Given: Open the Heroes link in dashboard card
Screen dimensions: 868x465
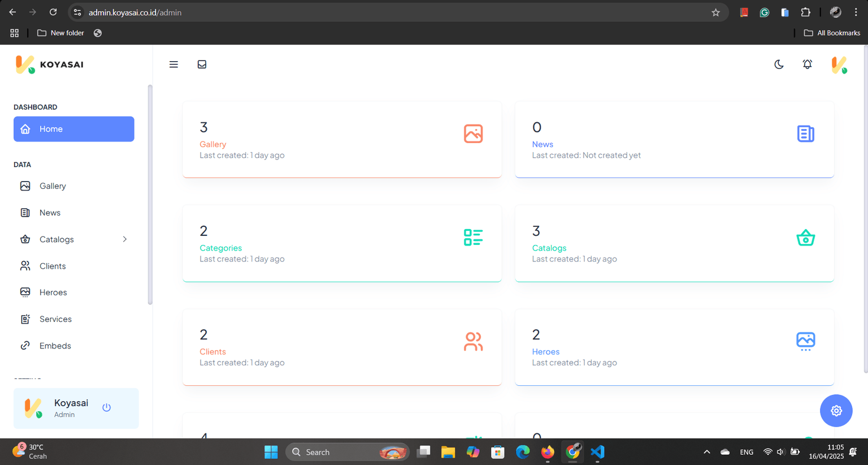Looking at the screenshot, I should coord(545,352).
